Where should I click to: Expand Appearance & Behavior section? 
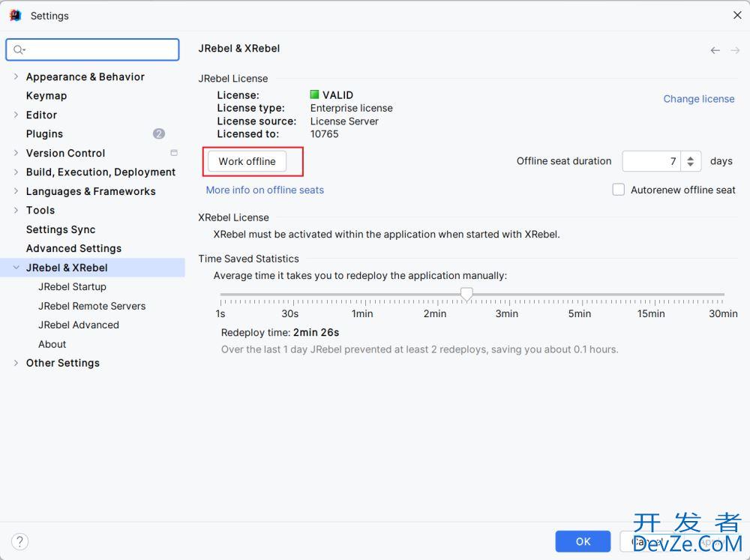[16, 76]
